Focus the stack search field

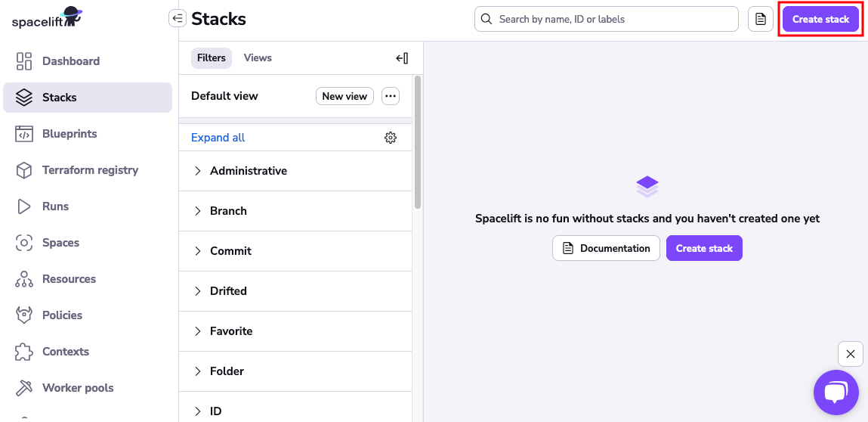click(x=612, y=20)
